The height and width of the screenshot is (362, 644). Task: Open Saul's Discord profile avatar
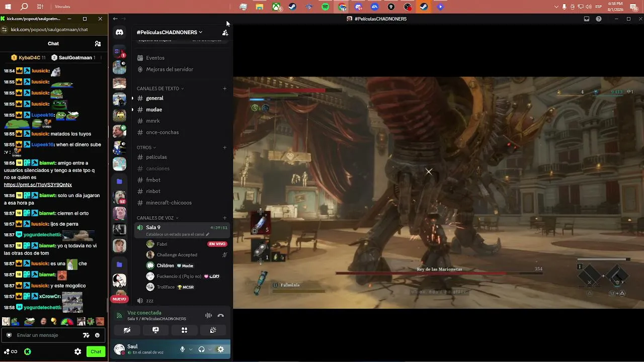119,349
